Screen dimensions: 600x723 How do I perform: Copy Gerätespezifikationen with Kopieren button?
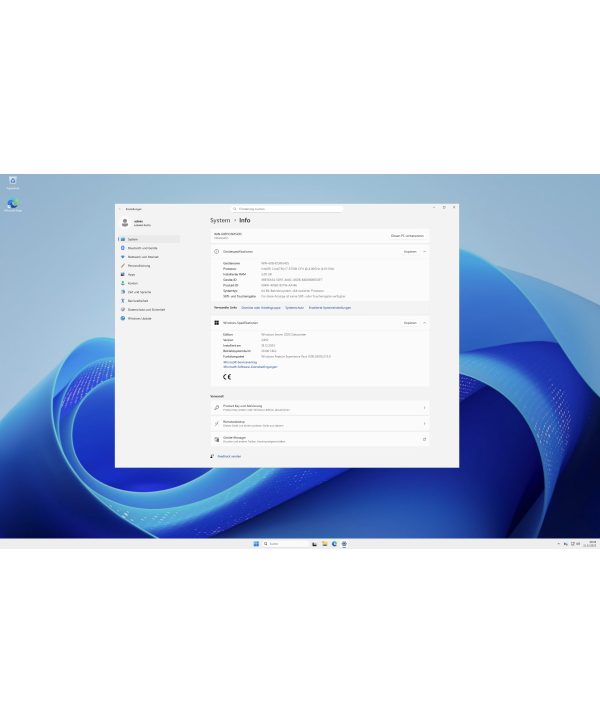[x=410, y=252]
